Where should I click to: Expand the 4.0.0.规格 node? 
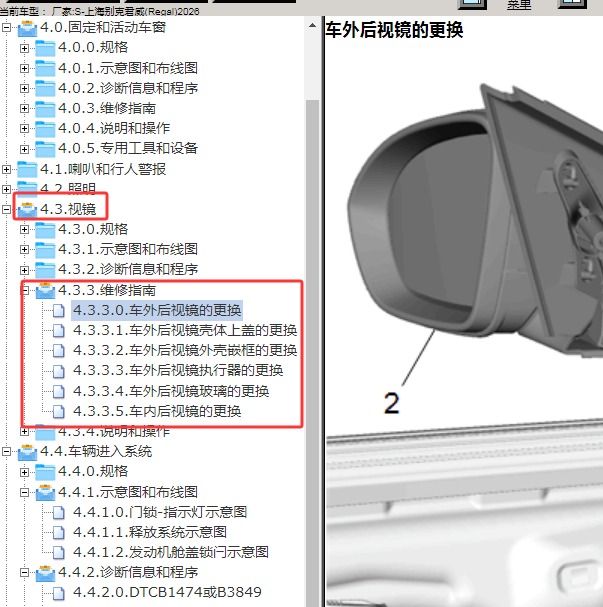pos(24,48)
